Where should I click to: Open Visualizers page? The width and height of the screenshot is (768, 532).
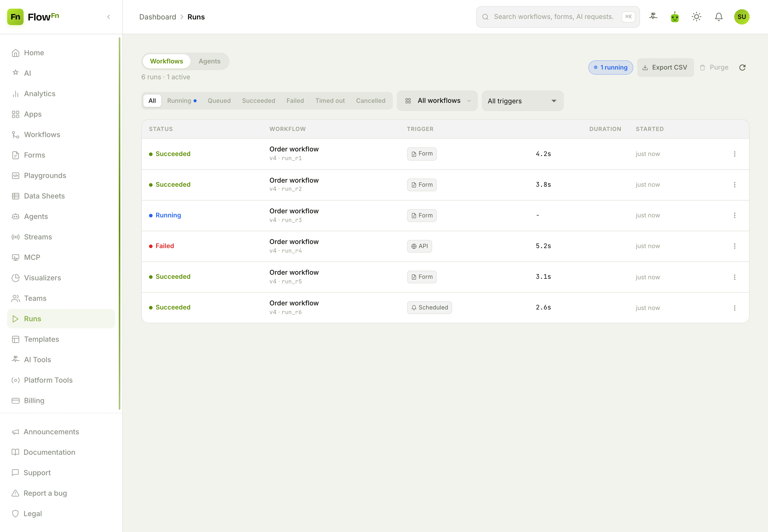(x=61, y=278)
